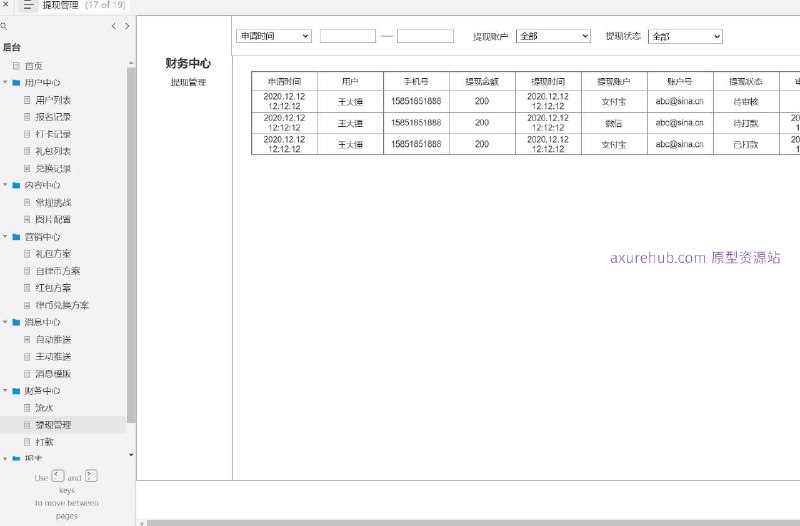Image resolution: width=800 pixels, height=526 pixels.
Task: Click the page icon beside 流水
Action: coord(27,408)
